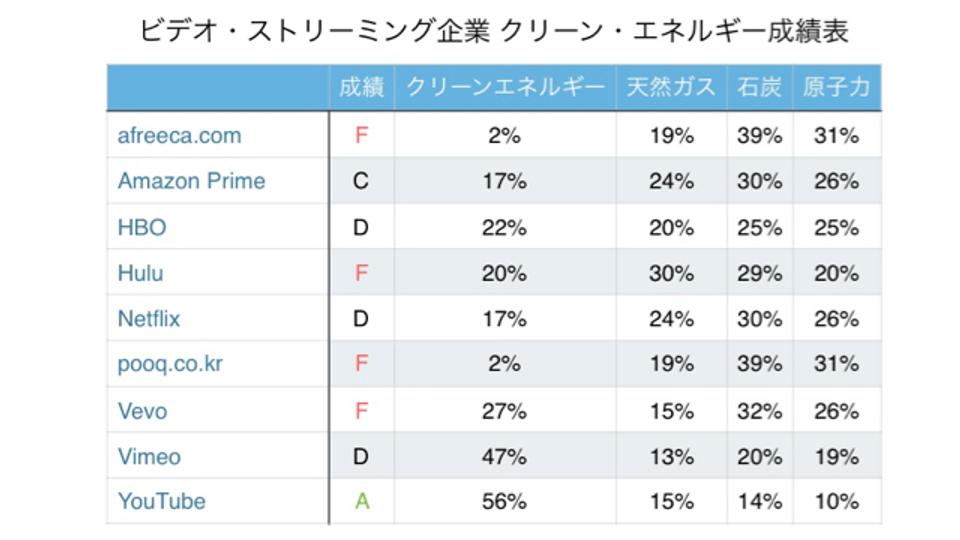This screenshot has height=540, width=960.
Task: Click the pooq.co.kr link
Action: (x=170, y=364)
